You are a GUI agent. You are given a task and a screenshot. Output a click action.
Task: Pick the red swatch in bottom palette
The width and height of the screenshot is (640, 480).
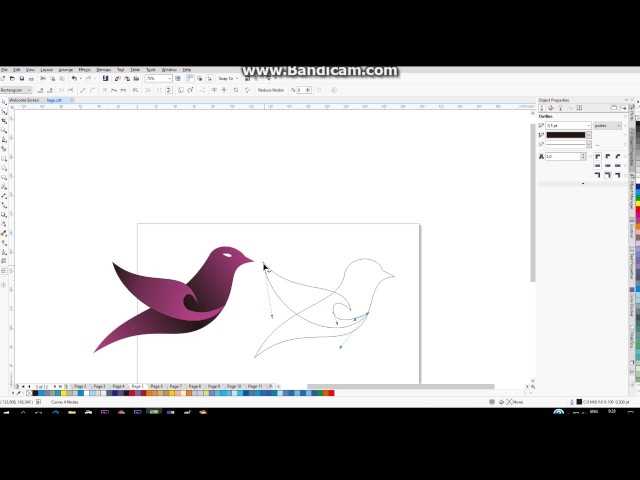point(331,393)
